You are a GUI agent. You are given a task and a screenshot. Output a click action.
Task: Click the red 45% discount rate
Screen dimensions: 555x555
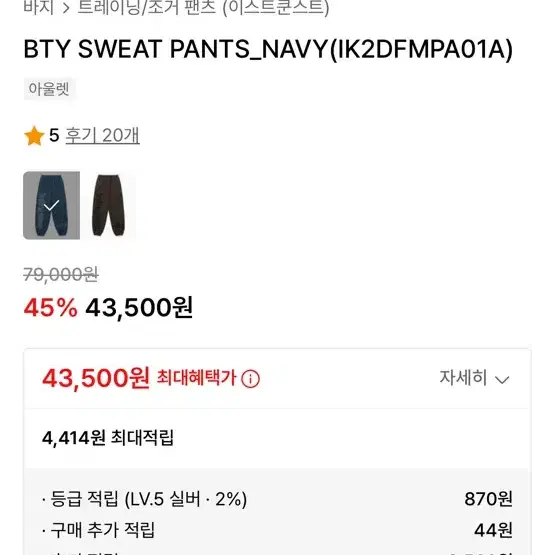click(x=50, y=308)
